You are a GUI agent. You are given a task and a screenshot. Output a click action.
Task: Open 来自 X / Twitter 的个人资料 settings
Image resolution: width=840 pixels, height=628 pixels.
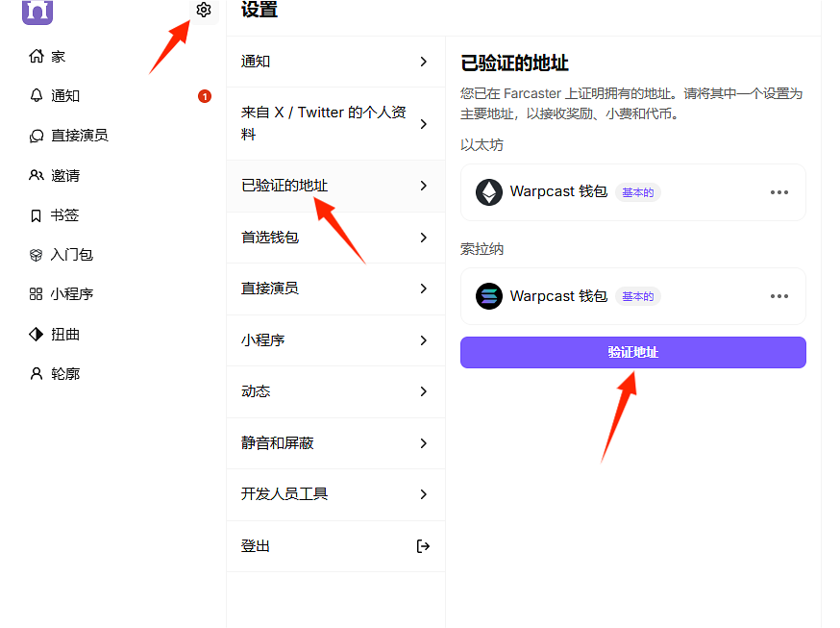[x=323, y=123]
